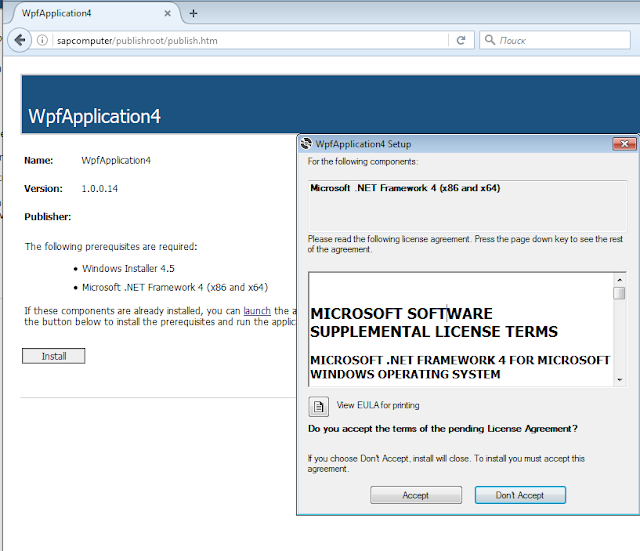This screenshot has height=551, width=640.
Task: Click the browser back arrow button
Action: pyautogui.click(x=19, y=40)
